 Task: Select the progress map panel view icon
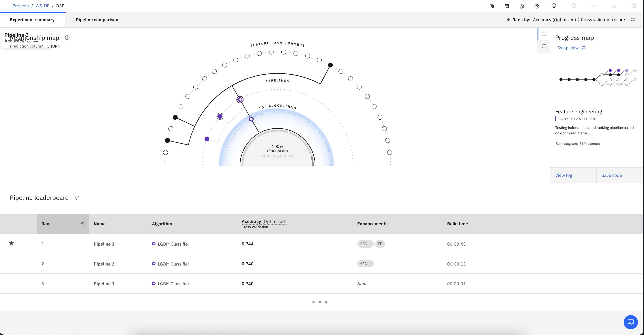(x=544, y=34)
